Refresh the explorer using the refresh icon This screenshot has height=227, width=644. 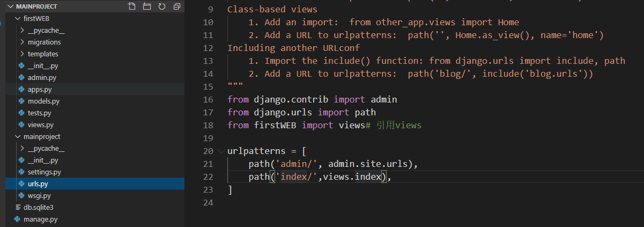162,6
